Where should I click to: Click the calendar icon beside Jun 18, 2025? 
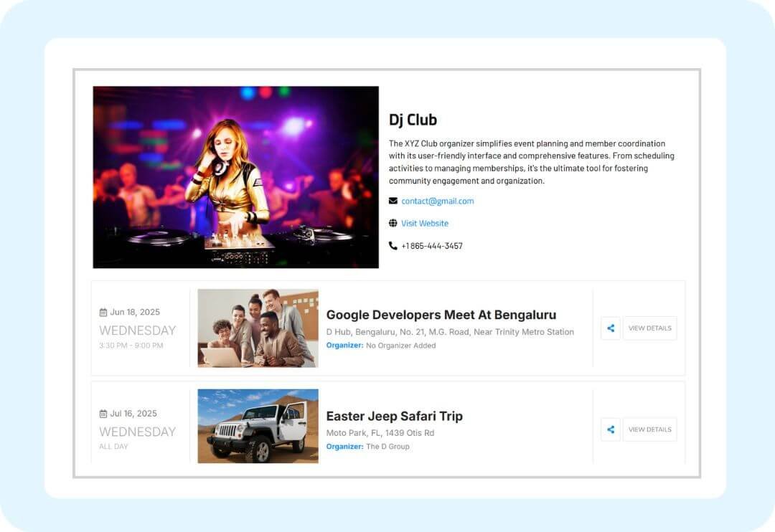[x=103, y=313]
